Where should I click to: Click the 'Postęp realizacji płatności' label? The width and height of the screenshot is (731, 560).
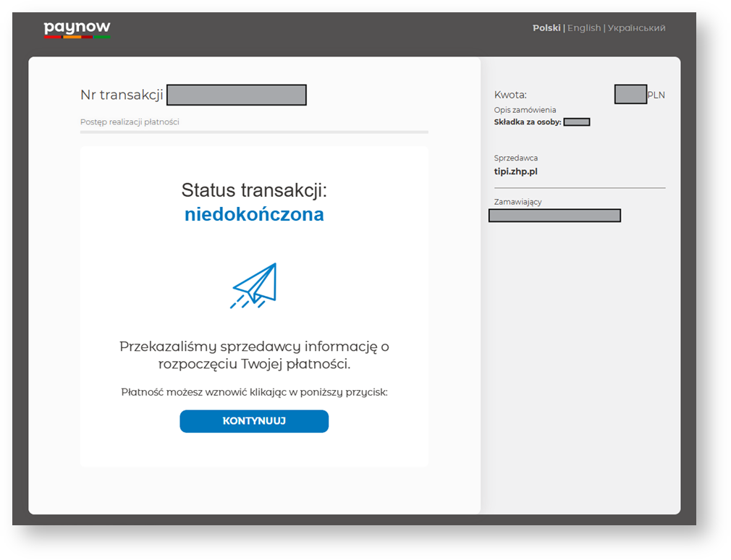point(130,122)
